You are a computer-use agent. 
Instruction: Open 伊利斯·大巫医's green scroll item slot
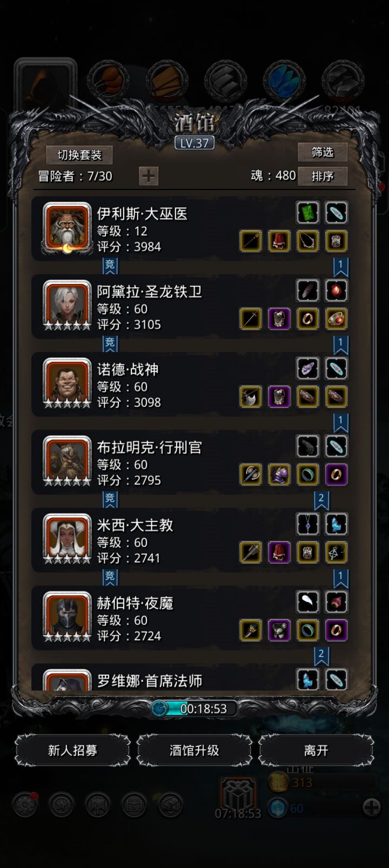[x=308, y=213]
